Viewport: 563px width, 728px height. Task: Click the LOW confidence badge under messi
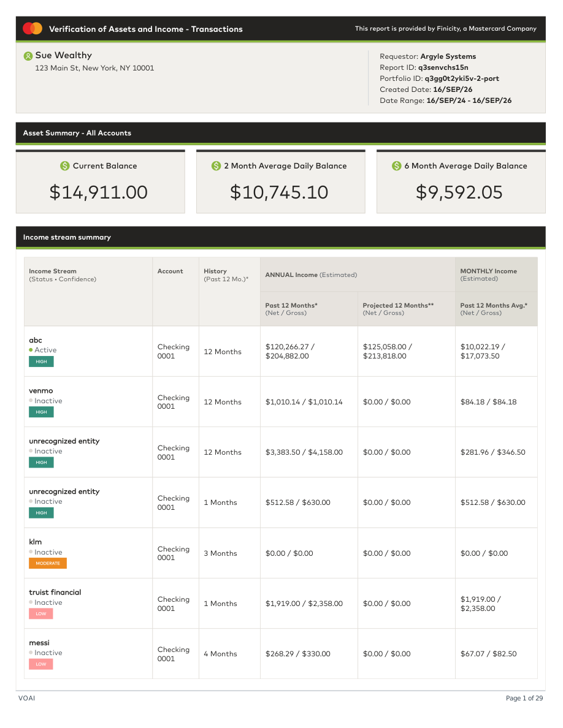41,664
